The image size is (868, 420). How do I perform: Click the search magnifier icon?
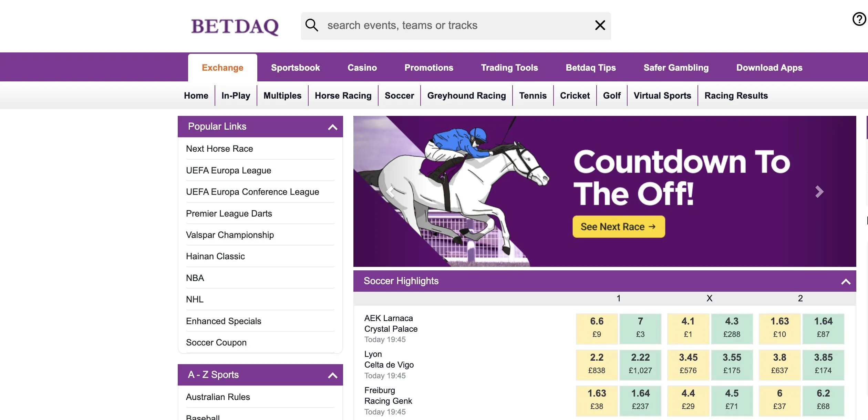pos(312,25)
